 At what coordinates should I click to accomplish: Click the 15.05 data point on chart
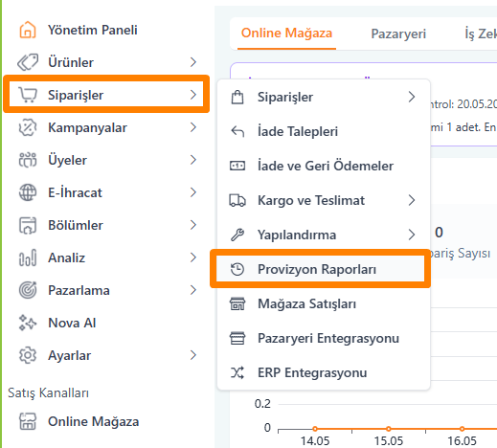pos(389,429)
